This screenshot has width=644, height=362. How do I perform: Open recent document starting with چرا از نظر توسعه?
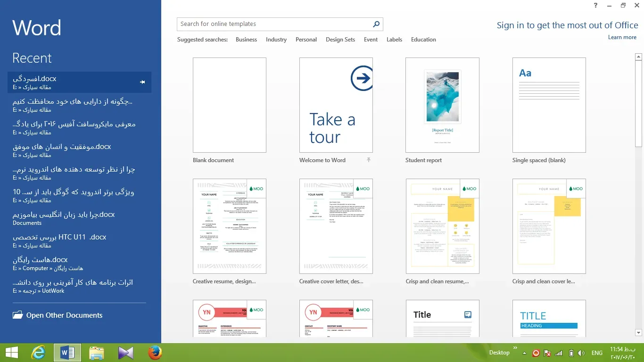(x=79, y=173)
